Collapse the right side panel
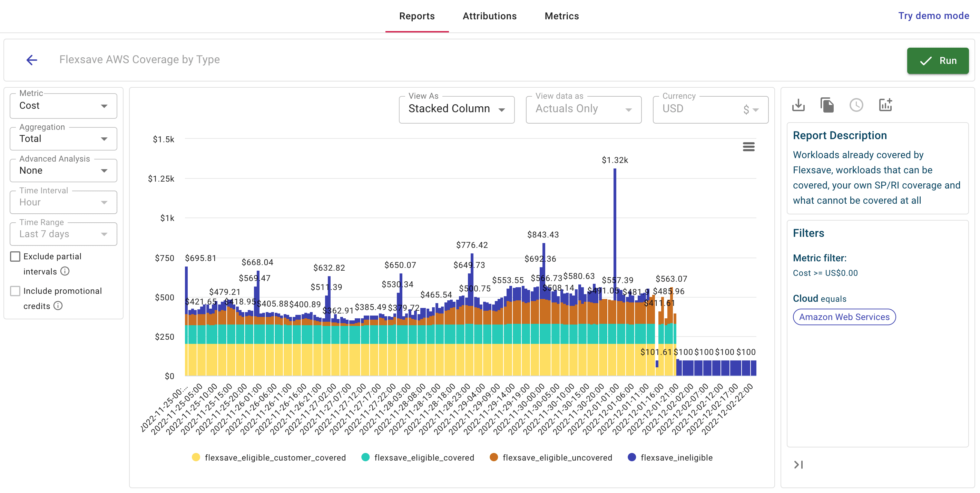 (798, 464)
